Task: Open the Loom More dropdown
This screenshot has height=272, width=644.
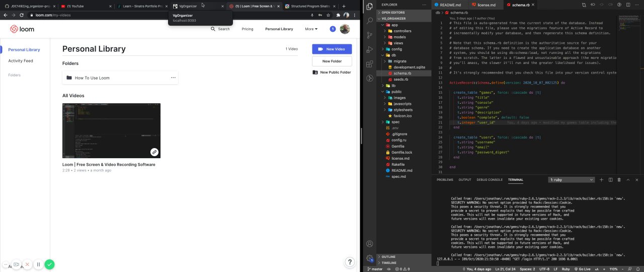Action: [x=311, y=29]
